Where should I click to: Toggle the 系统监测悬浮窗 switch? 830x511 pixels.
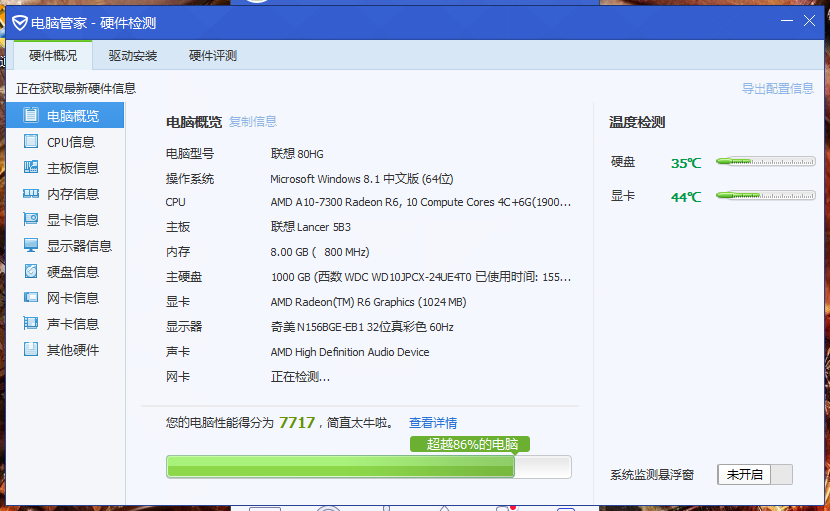point(755,474)
